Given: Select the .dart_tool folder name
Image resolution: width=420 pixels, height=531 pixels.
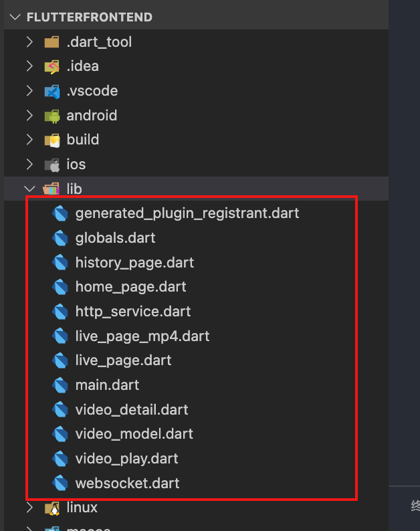Looking at the screenshot, I should click(99, 42).
